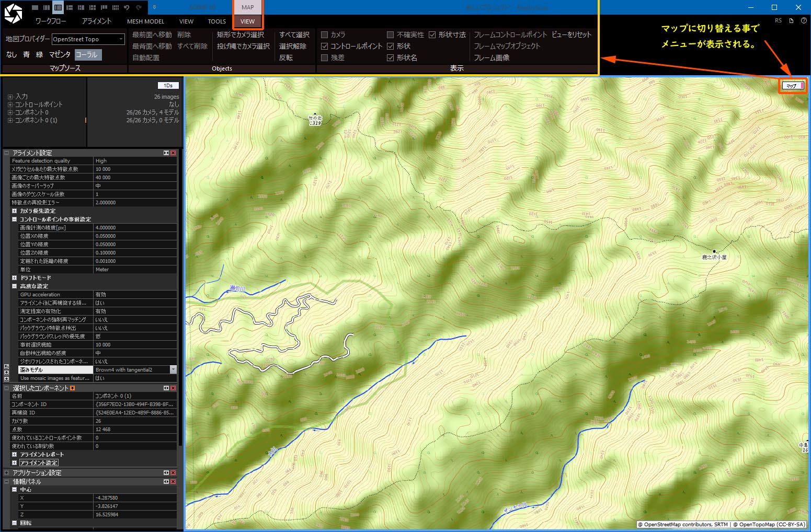The image size is (811, 532).
Task: Switch to single-pane layout icon
Action: click(35, 7)
